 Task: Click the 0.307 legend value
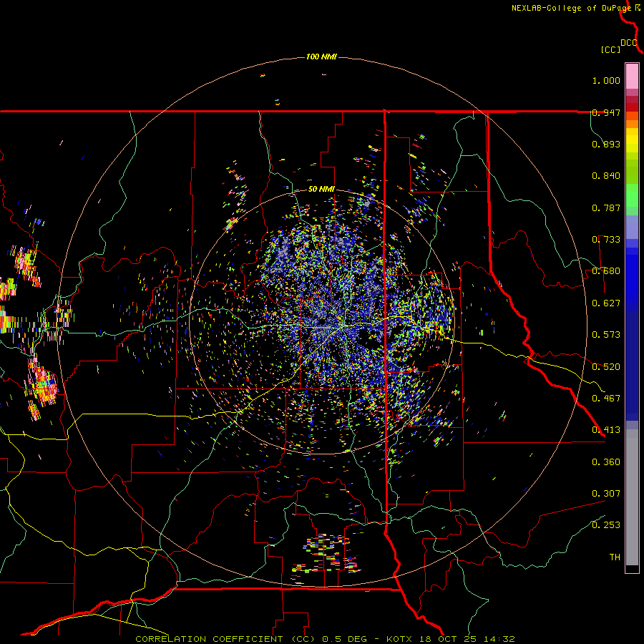pos(606,494)
